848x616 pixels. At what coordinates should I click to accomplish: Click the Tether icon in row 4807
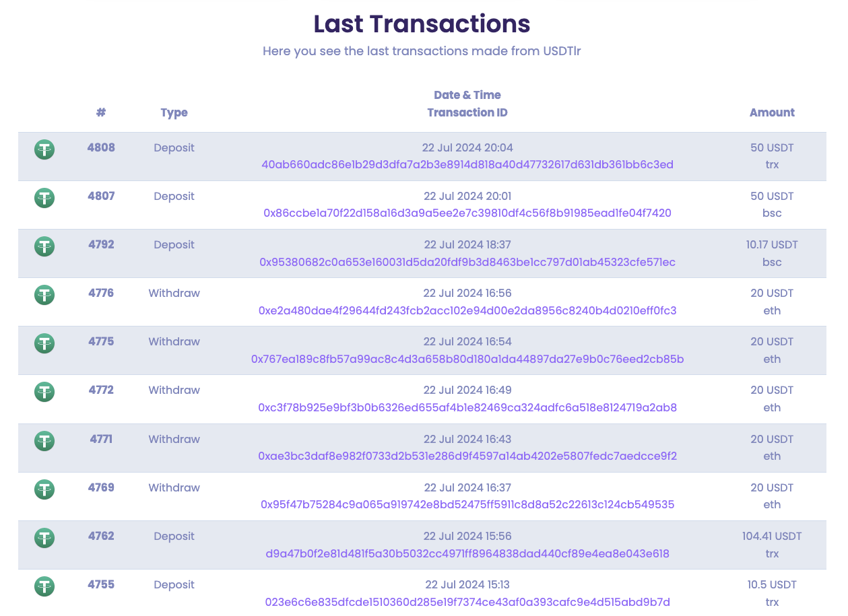(44, 198)
